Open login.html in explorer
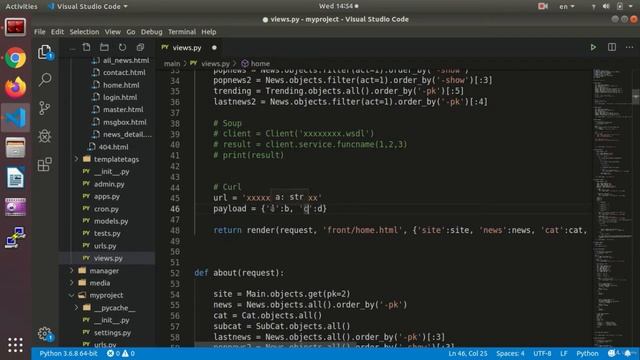Viewport: 640px width, 360px height. (x=120, y=97)
